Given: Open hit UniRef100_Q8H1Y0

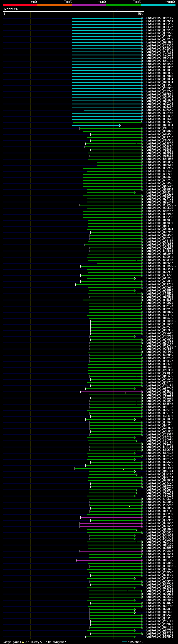Looking at the screenshot, I should coord(160,18).
